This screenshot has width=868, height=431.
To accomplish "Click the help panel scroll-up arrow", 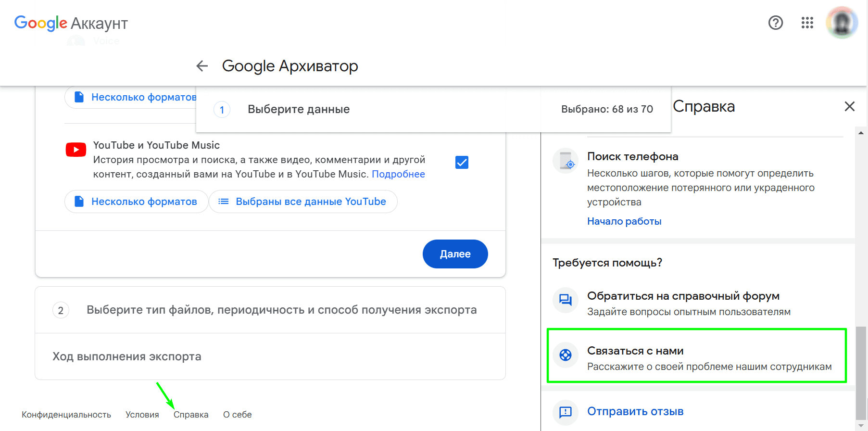I will click(x=861, y=133).
